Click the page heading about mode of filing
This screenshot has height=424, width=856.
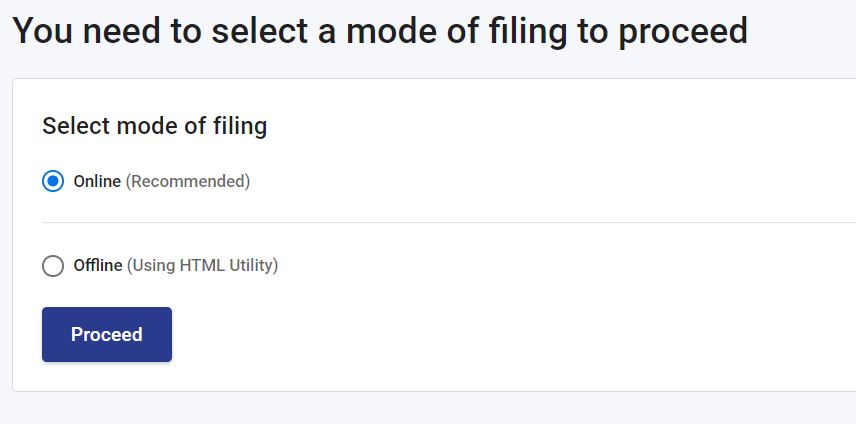pyautogui.click(x=380, y=31)
